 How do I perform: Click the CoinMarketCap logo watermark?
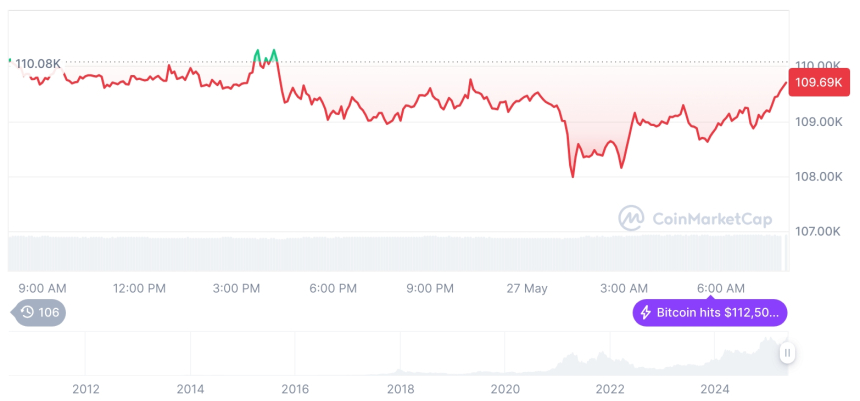tap(695, 217)
